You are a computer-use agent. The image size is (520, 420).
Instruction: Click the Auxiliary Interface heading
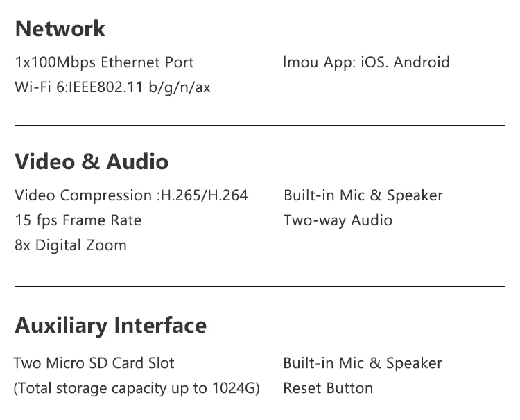coord(110,326)
